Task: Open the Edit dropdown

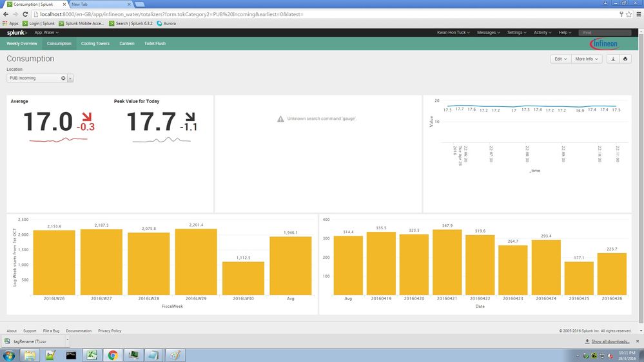Action: click(560, 59)
